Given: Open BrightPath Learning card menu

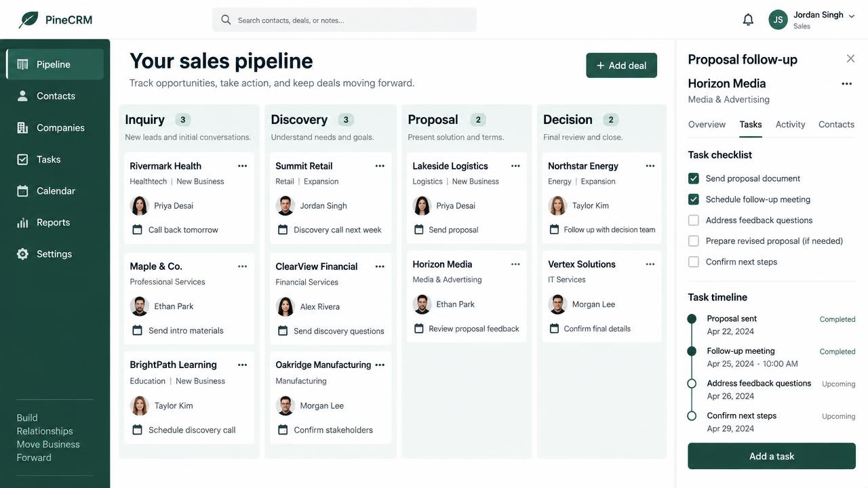Looking at the screenshot, I should (242, 365).
